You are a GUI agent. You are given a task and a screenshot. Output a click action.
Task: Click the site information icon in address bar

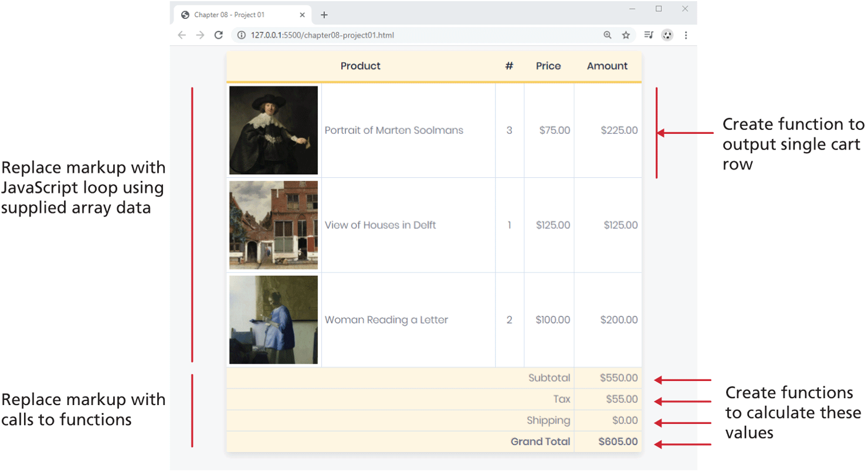click(241, 35)
